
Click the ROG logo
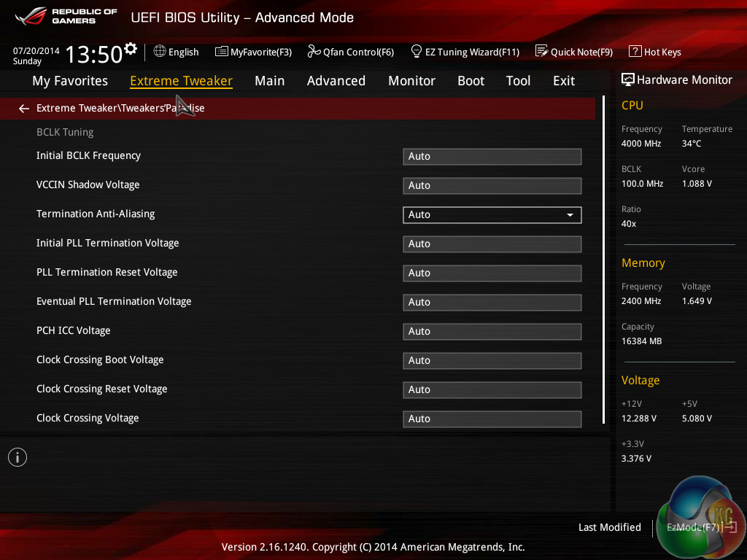click(x=30, y=16)
